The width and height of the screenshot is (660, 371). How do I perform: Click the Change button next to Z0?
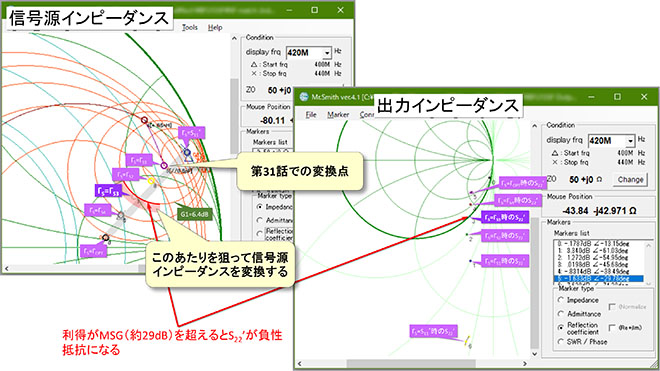[x=630, y=179]
